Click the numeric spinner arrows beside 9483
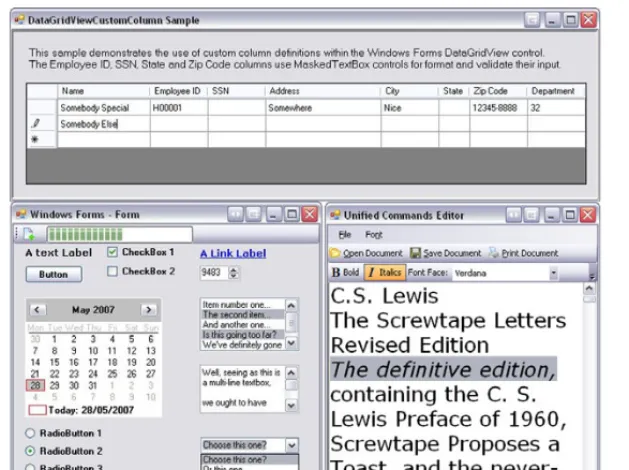This screenshot has height=470, width=629. (x=233, y=273)
